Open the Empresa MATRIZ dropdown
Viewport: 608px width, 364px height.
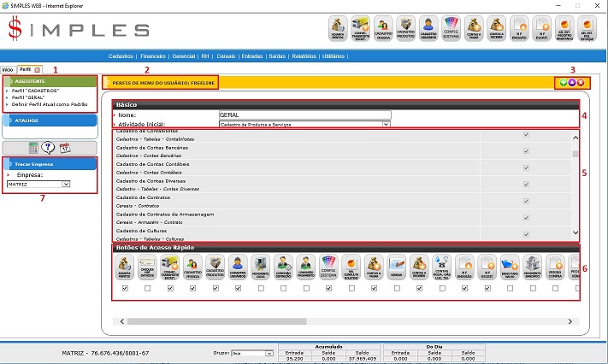point(66,183)
